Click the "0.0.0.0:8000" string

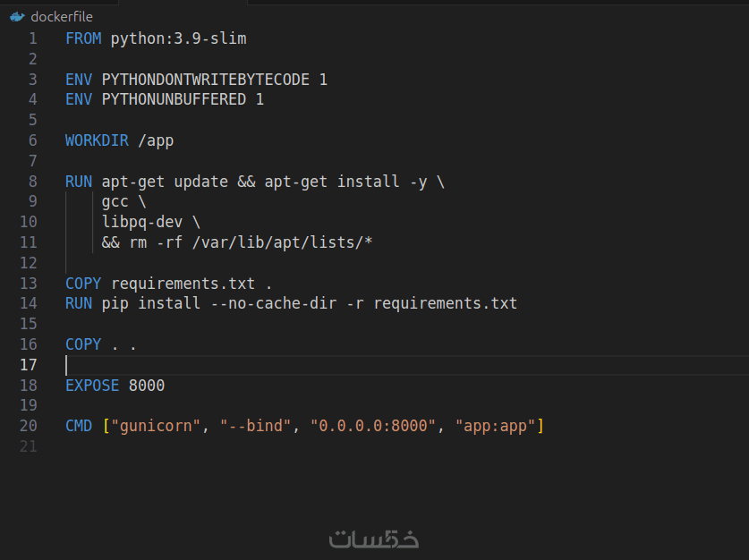372,426
